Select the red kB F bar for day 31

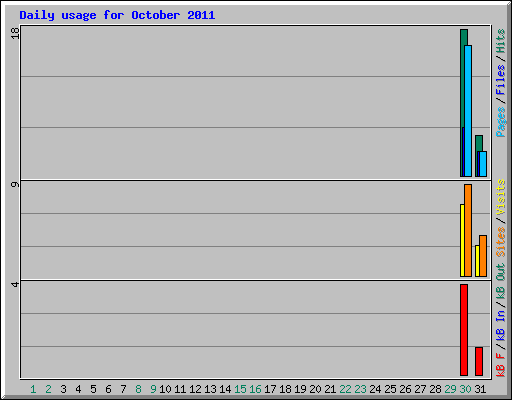(x=479, y=361)
